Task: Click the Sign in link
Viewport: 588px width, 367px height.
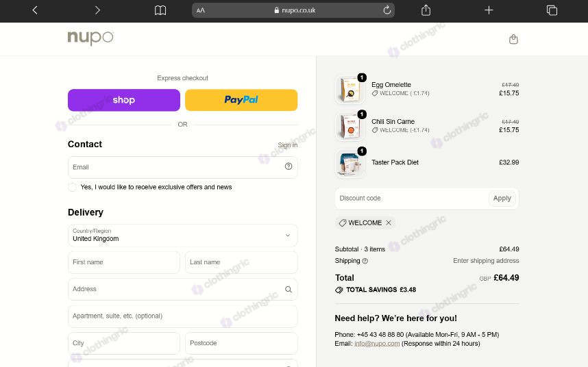Action: point(288,145)
